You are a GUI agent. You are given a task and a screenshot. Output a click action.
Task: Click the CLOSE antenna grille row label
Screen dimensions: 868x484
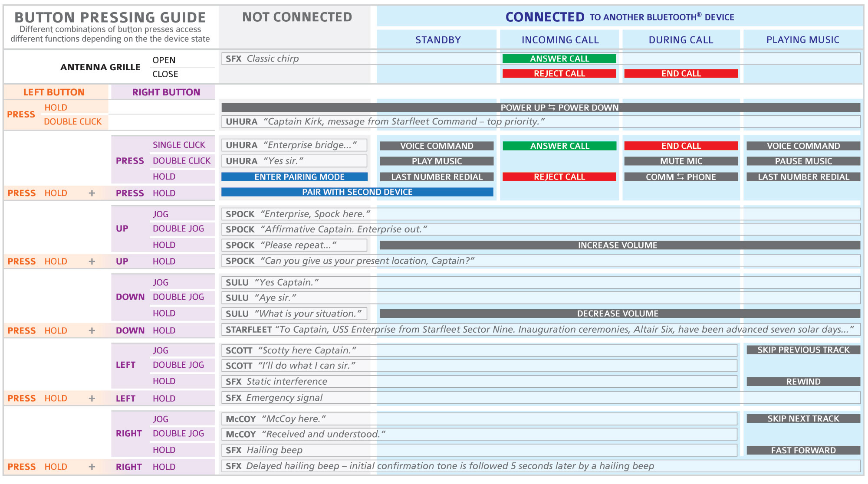165,74
